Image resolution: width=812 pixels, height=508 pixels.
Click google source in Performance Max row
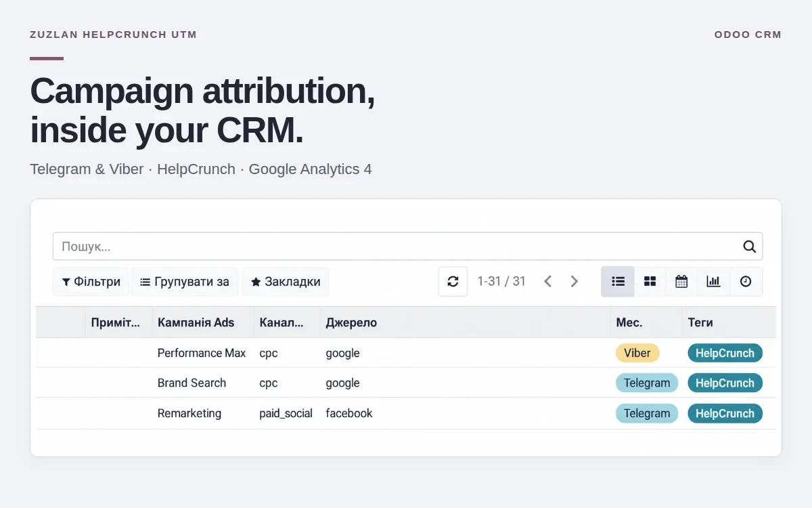(342, 353)
